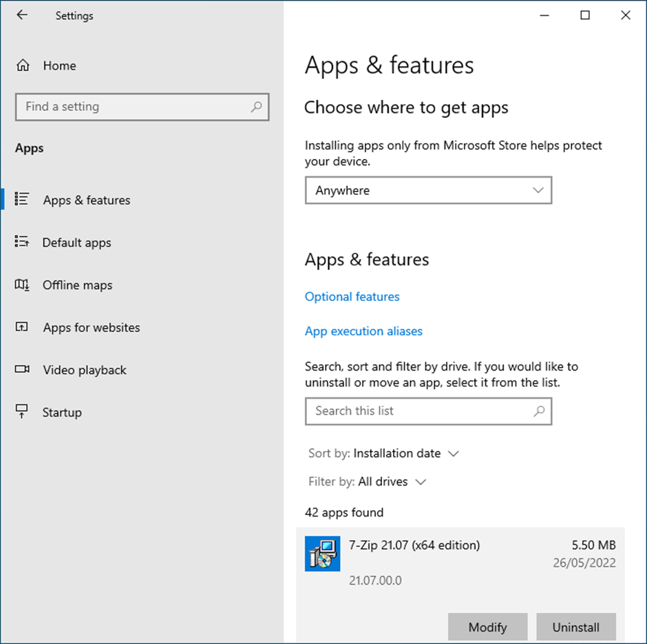This screenshot has width=647, height=644.
Task: Select the Apps & features sidebar icon
Action: [21, 199]
